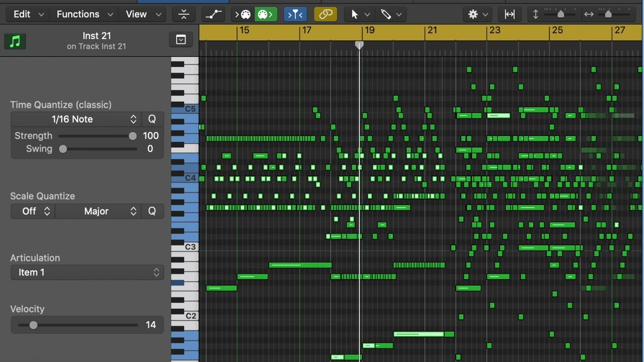
Task: Select the pencil tool
Action: click(x=386, y=14)
